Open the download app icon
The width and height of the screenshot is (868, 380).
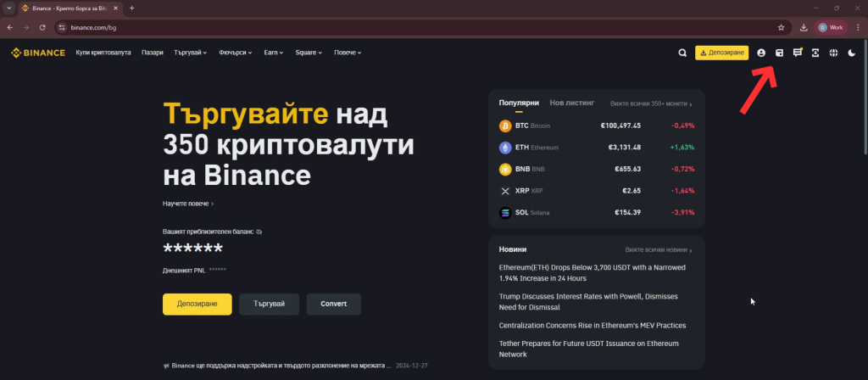[815, 53]
